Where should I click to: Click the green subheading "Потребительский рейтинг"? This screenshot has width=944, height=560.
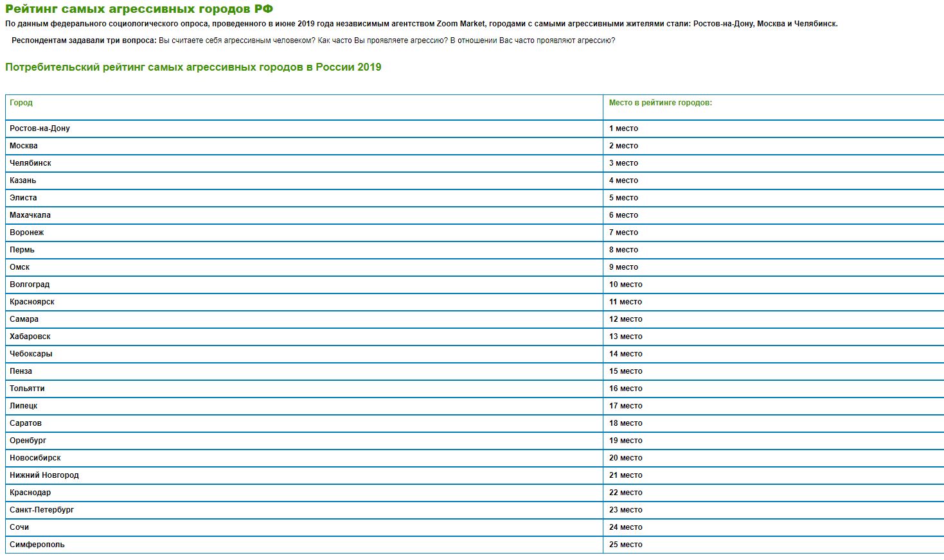click(x=193, y=67)
